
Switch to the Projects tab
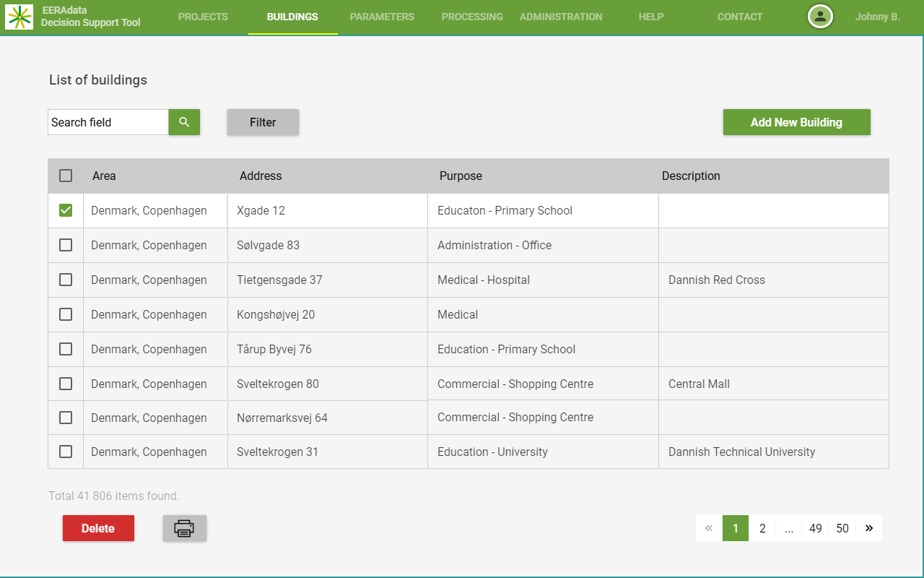point(203,17)
